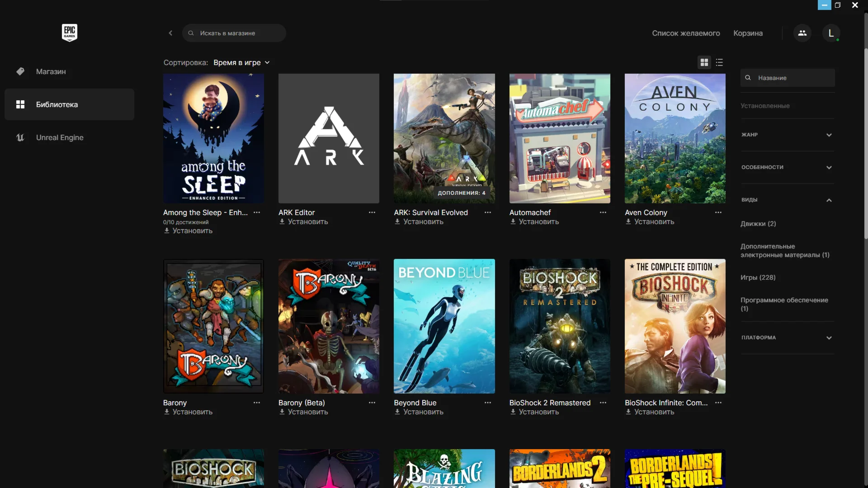Open three-dot menu for Automachef
This screenshot has height=488, width=868.
coord(603,212)
